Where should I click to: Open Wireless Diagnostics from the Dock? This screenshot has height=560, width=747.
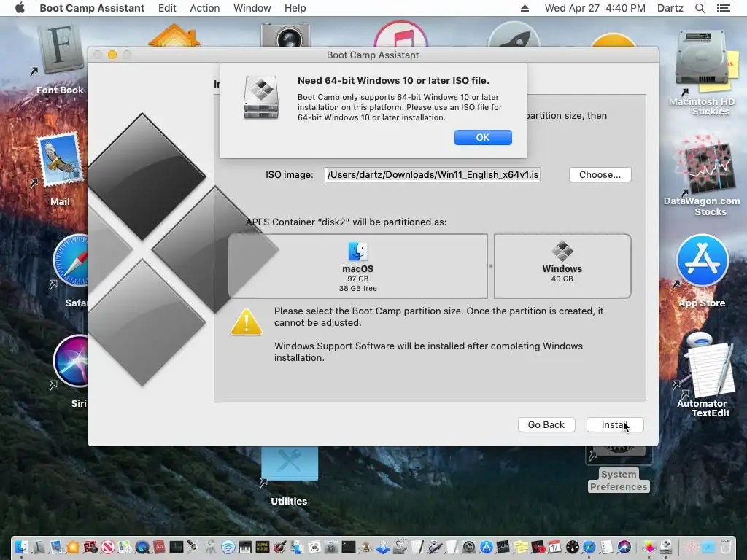coord(228,547)
